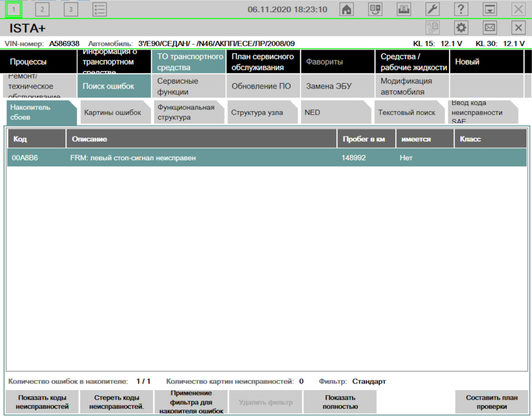Image resolution: width=532 pixels, height=417 pixels.
Task: Click the Нет value in имеется column
Action: [x=406, y=158]
